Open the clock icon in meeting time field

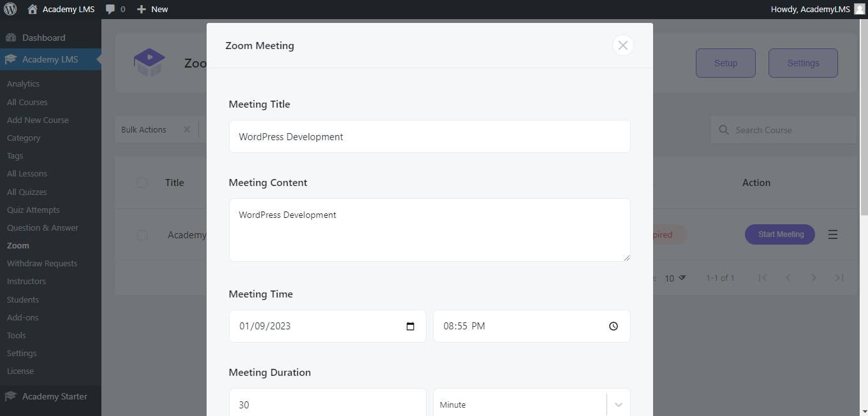pos(613,326)
